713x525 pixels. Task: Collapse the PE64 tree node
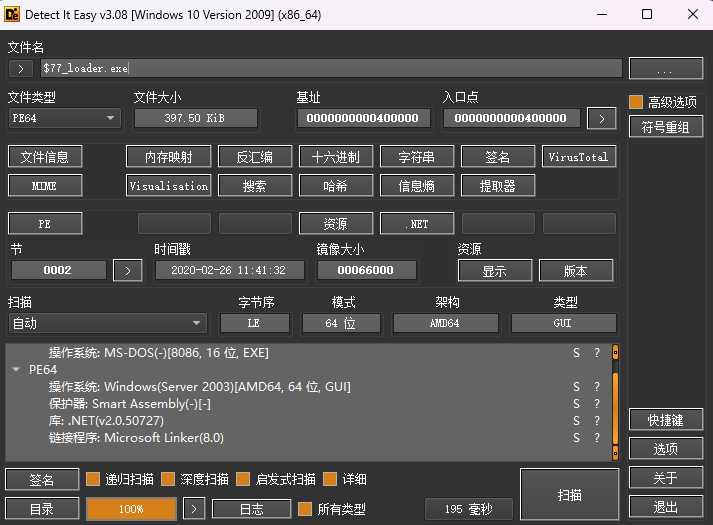(16, 370)
